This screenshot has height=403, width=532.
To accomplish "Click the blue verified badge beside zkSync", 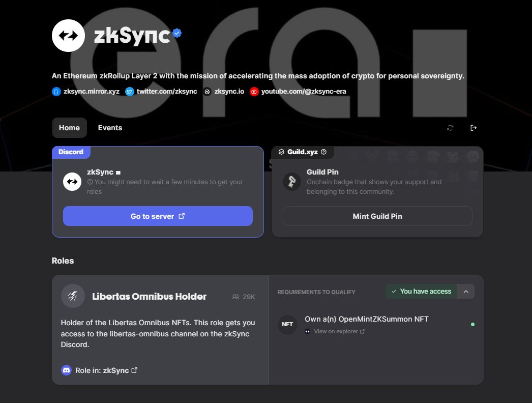I will [x=177, y=33].
